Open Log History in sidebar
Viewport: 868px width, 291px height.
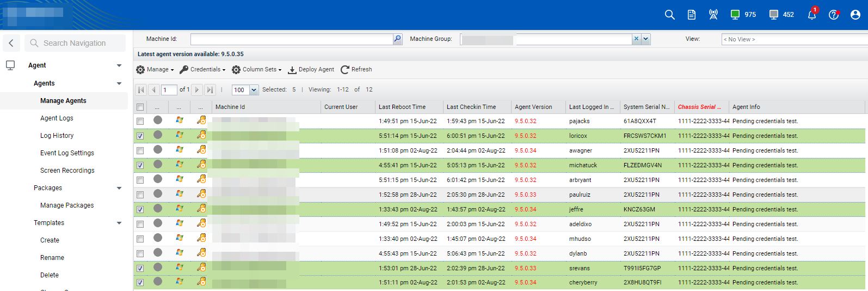(x=57, y=136)
